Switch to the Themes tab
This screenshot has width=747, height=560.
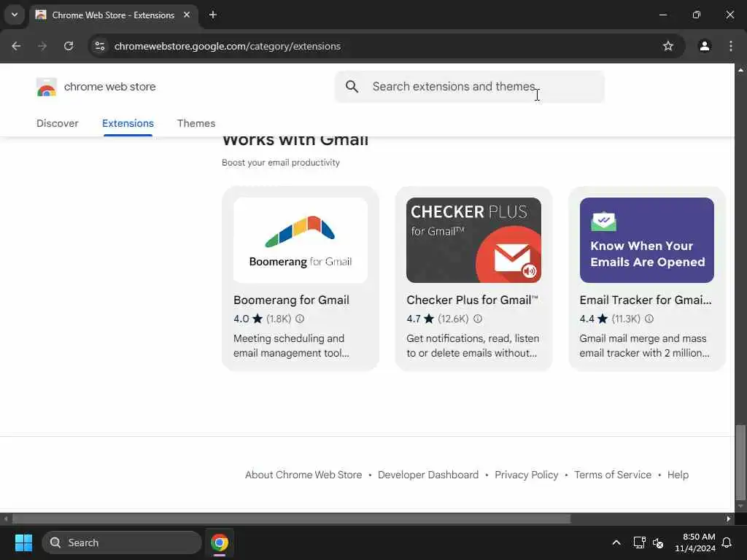click(196, 123)
